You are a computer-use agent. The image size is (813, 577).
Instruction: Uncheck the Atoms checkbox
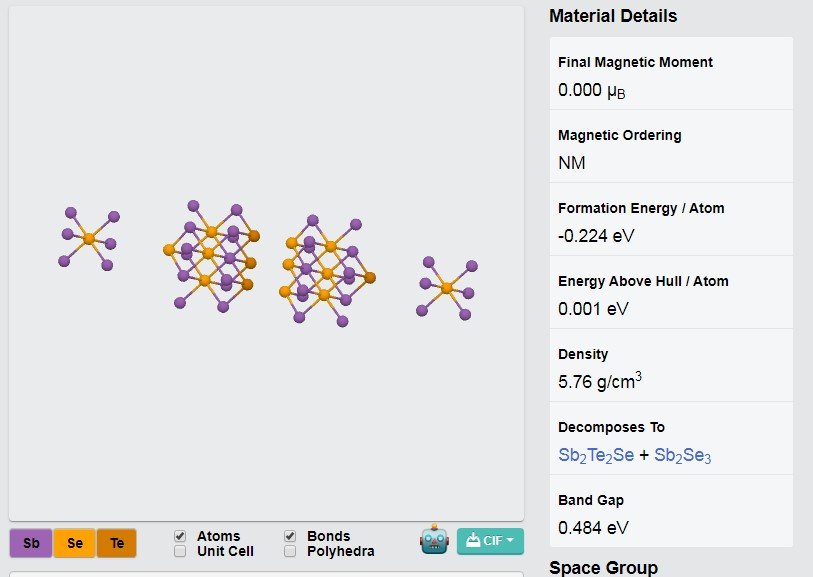[180, 536]
